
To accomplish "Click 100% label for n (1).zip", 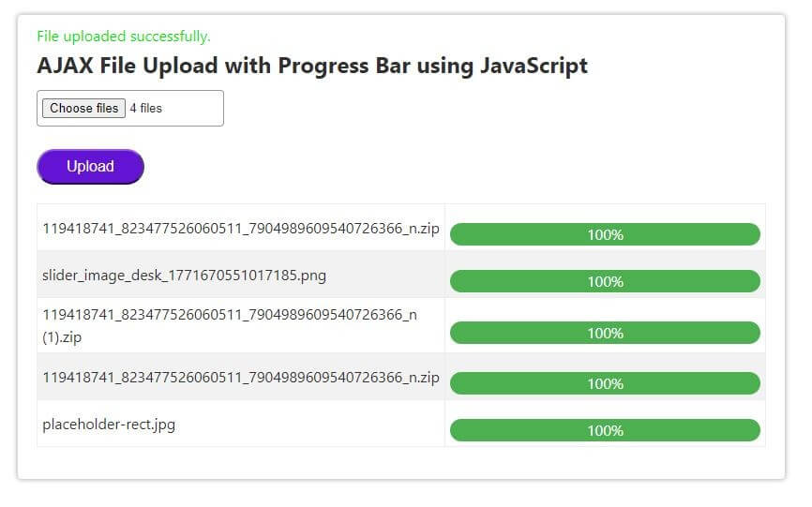I will coord(606,334).
